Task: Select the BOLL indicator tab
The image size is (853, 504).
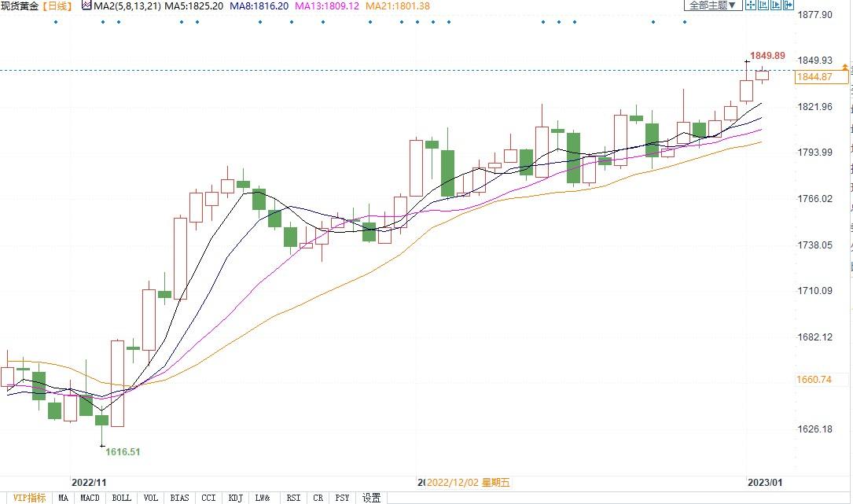Action: pyautogui.click(x=121, y=498)
